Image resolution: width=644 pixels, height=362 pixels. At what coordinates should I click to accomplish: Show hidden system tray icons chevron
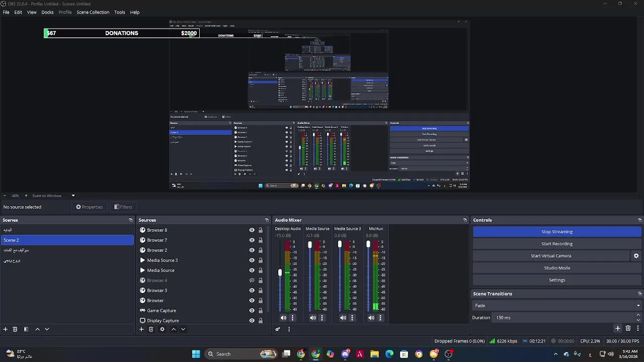pyautogui.click(x=555, y=354)
